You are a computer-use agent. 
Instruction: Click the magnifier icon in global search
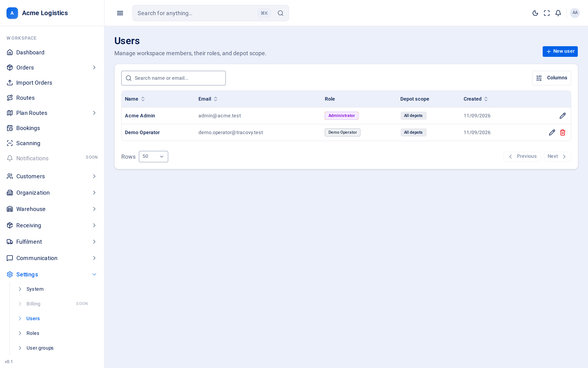coord(280,13)
